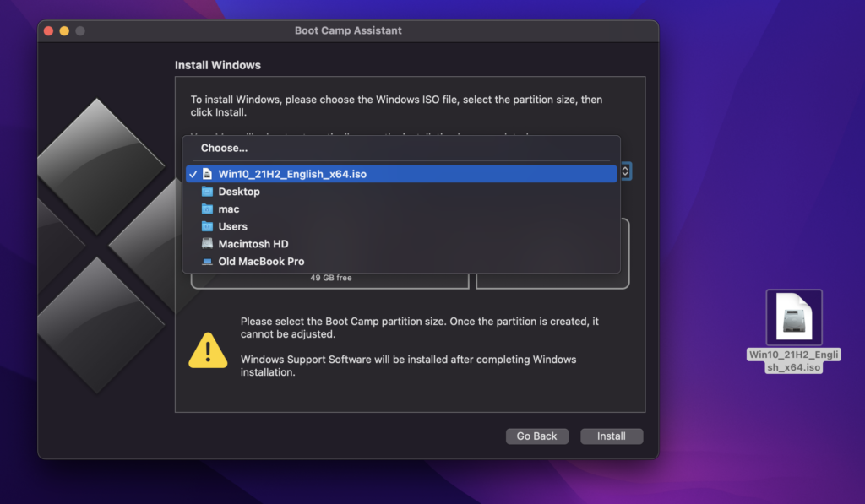The width and height of the screenshot is (865, 504).
Task: Click the yellow warning triangle icon
Action: click(208, 350)
